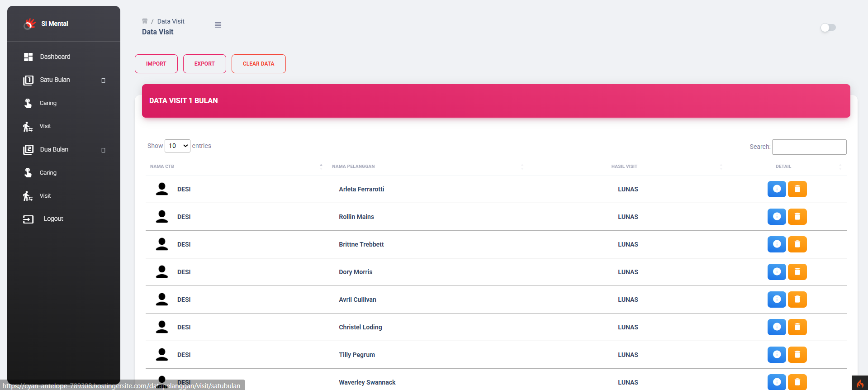
Task: Click the Si Mental brand link
Action: pos(55,24)
